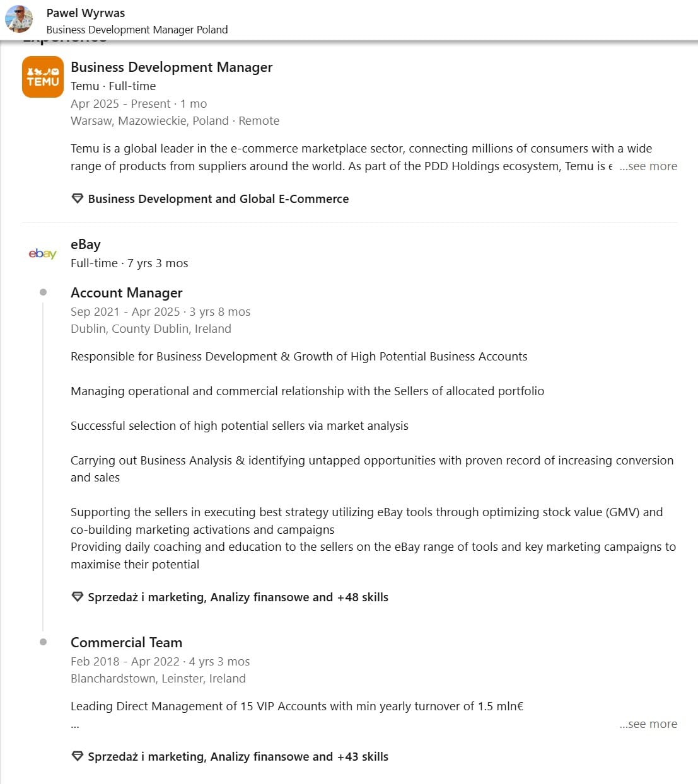This screenshot has width=698, height=784.
Task: Click the Account Manager role title
Action: click(126, 293)
